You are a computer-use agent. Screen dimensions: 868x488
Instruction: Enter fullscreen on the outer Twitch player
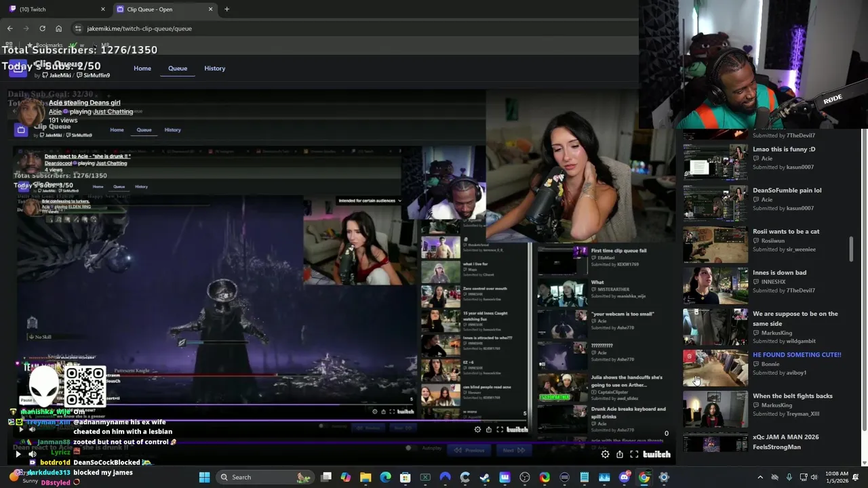click(634, 455)
